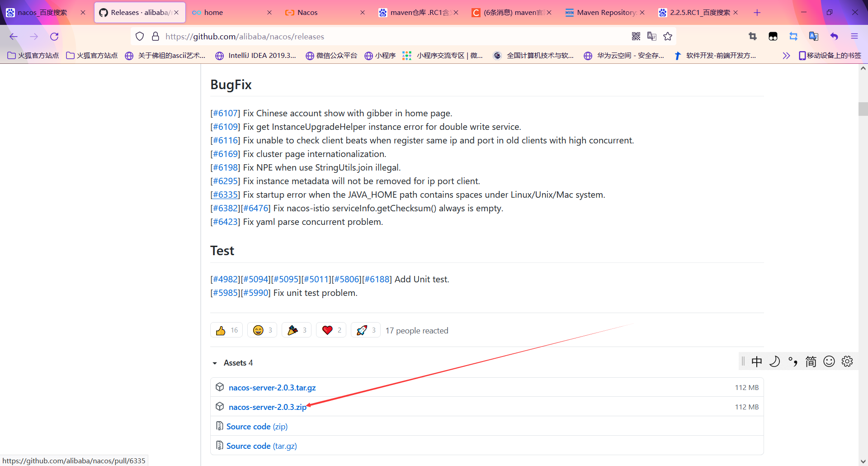Viewport: 868px width, 466px height.
Task: Open the Firefox application menu
Action: [x=854, y=36]
